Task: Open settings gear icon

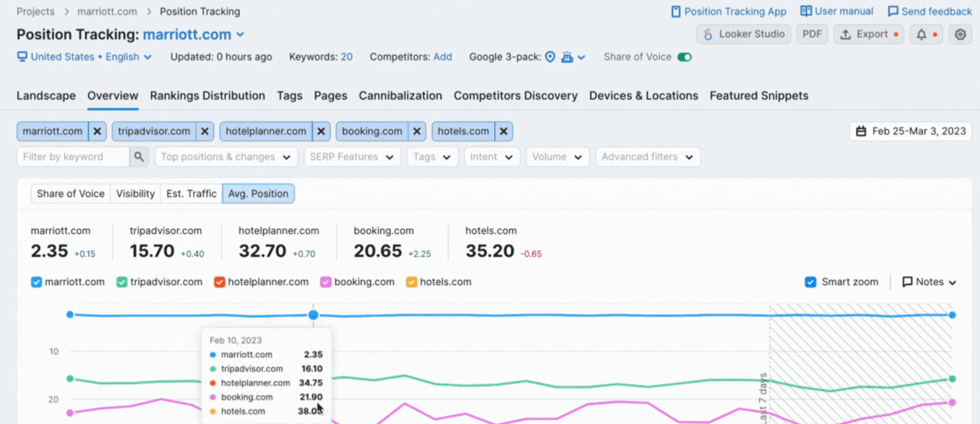Action: tap(960, 35)
